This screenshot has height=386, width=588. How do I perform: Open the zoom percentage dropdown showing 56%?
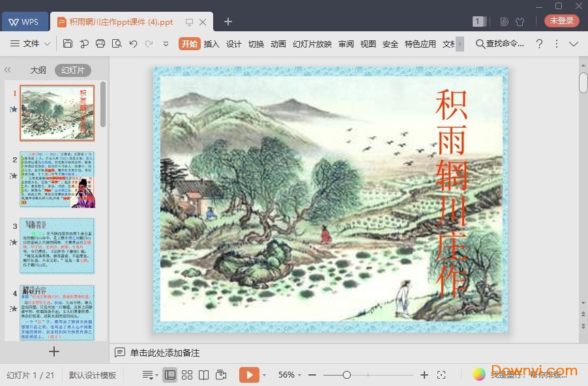tap(288, 375)
